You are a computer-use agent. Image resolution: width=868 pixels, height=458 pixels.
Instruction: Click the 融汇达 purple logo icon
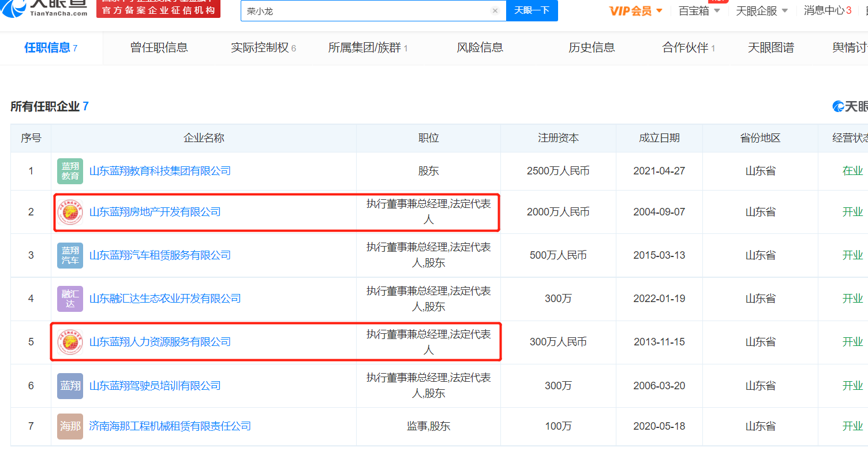coord(70,299)
